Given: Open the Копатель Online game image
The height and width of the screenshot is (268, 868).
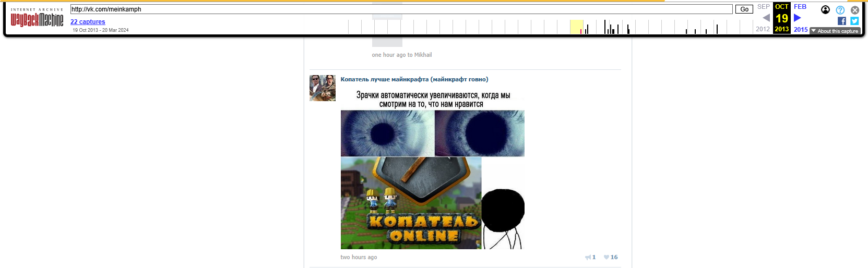Looking at the screenshot, I should pos(411,203).
